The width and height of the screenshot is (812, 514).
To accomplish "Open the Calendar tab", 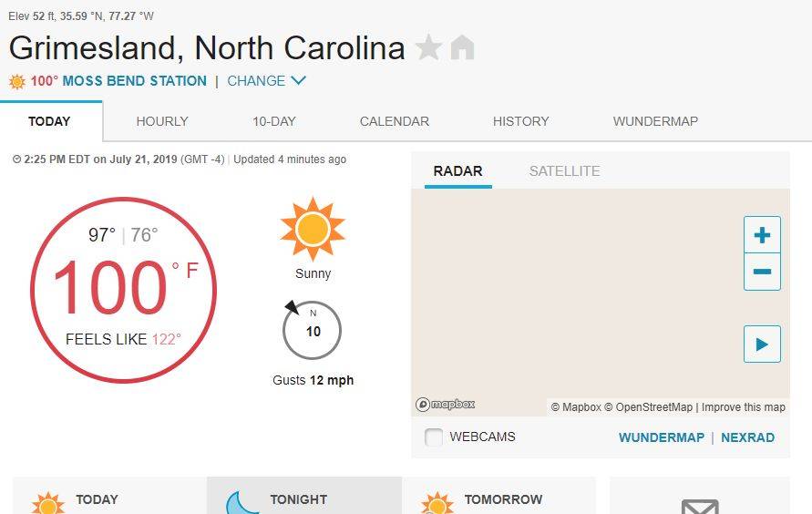I will 395,121.
